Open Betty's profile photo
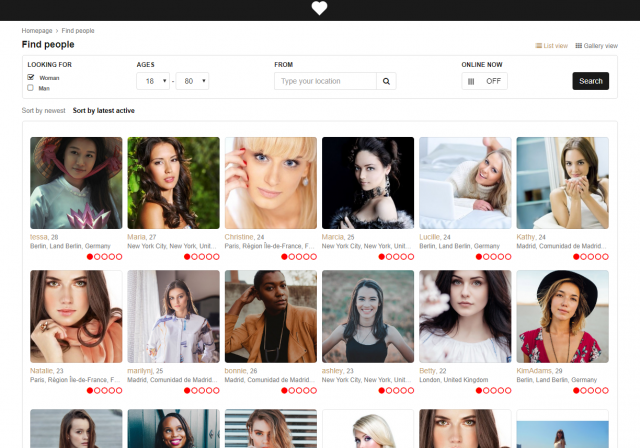Viewport: 640px width, 448px height. point(465,317)
